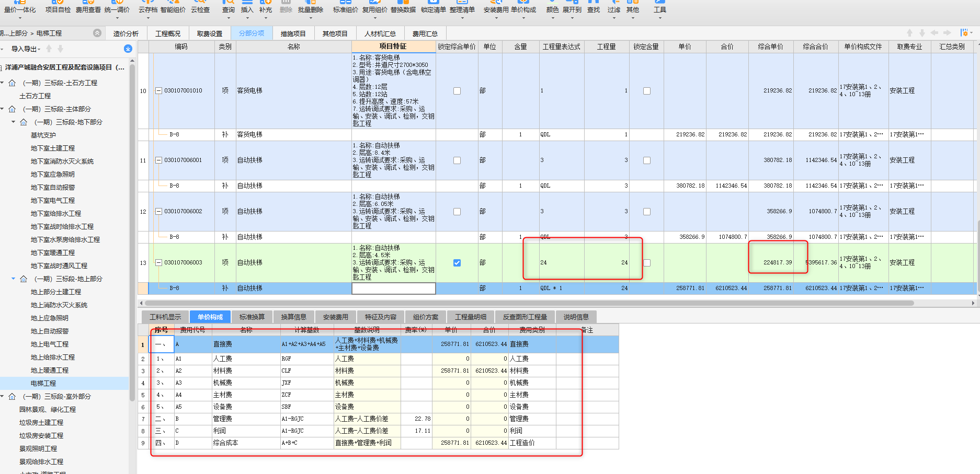Image resolution: width=980 pixels, height=474 pixels.
Task: Click the move-up arrow at right of tab bar
Action: point(910,33)
